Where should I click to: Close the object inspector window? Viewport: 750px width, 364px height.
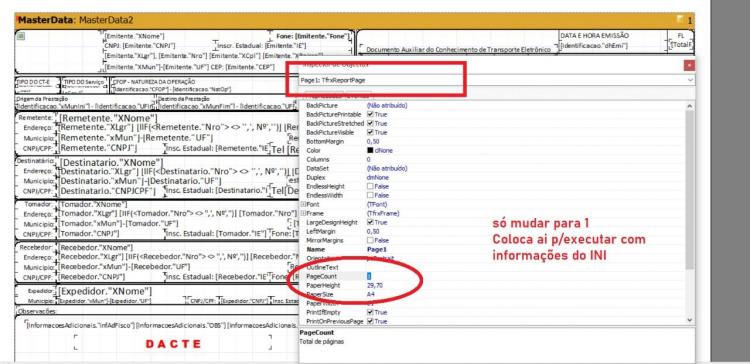coord(689,65)
